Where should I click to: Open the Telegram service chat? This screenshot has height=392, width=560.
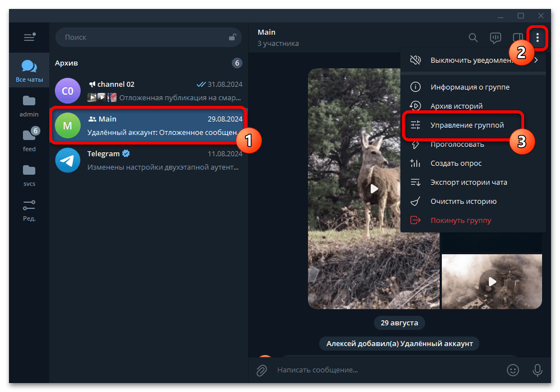point(148,160)
